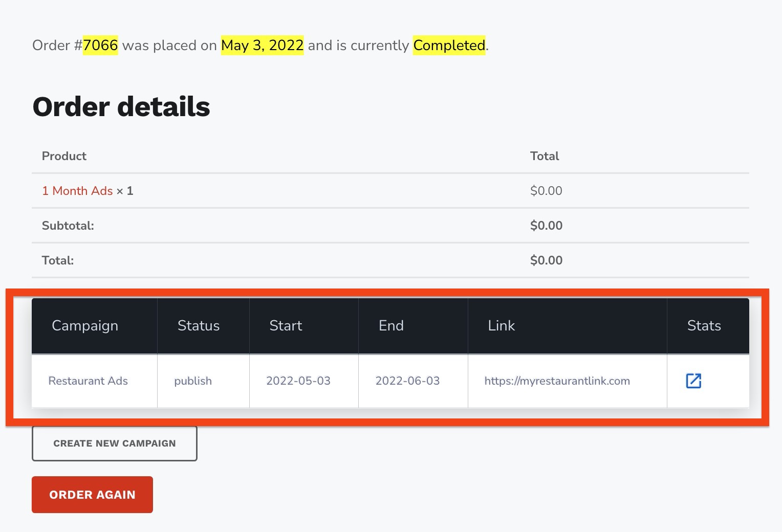Click the Order details heading
The width and height of the screenshot is (782, 532).
(x=121, y=106)
